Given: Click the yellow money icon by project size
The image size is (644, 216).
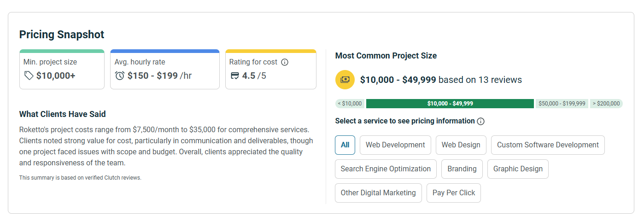Looking at the screenshot, I should (345, 80).
